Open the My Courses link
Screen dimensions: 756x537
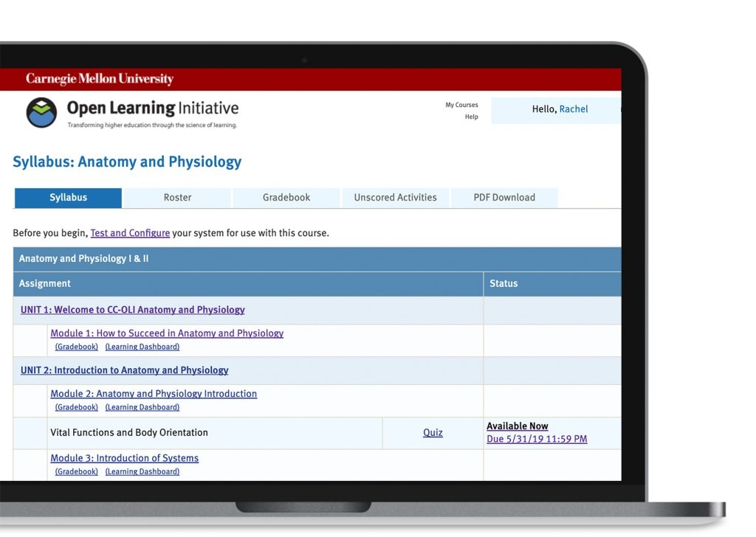461,105
